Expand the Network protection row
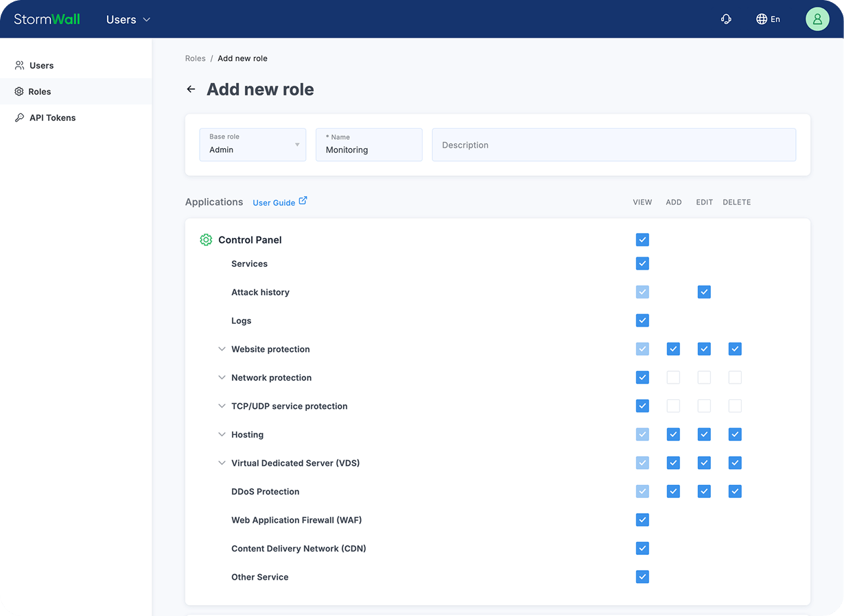 point(222,377)
